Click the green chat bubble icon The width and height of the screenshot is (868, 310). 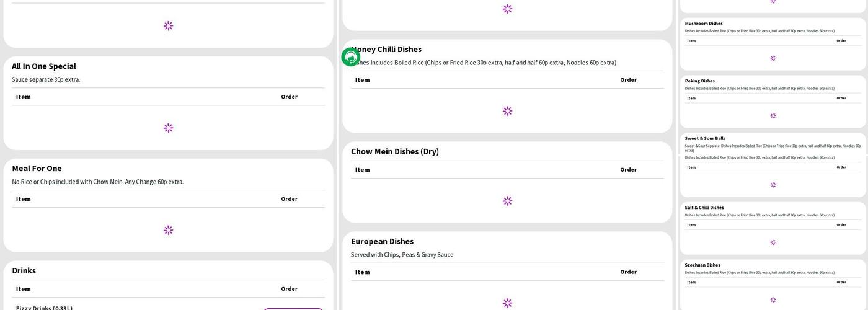(351, 57)
